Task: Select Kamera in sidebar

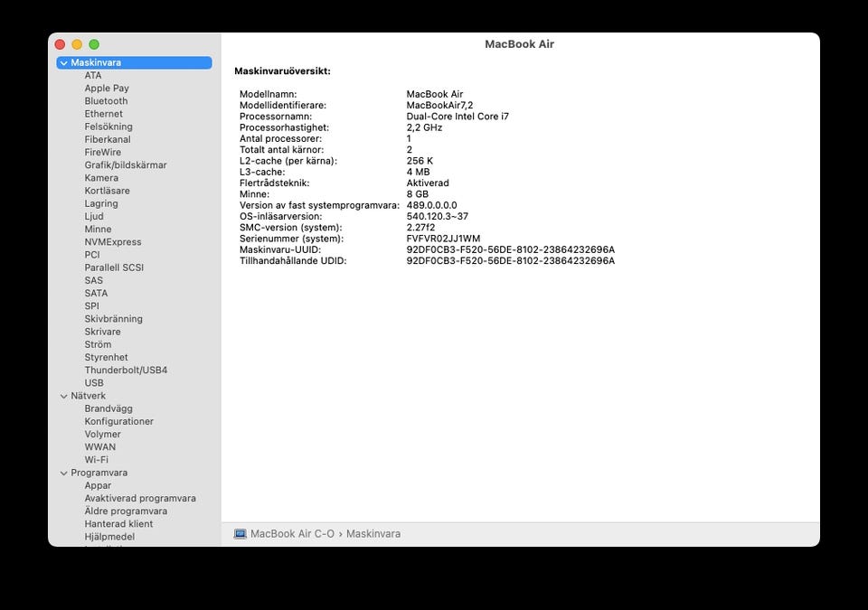Action: 101,178
